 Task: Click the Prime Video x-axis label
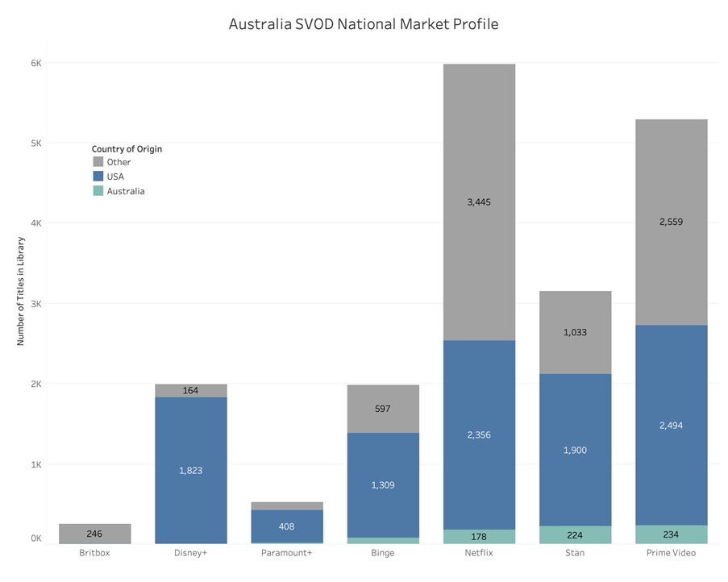point(672,553)
